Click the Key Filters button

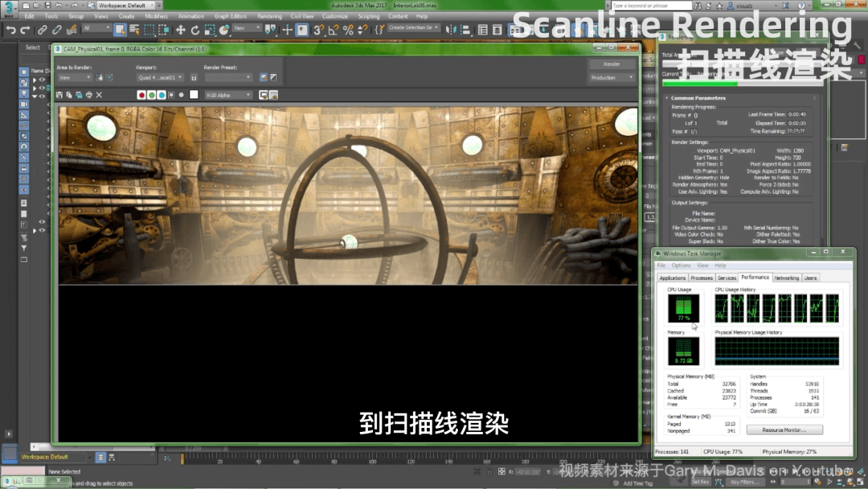[x=744, y=482]
